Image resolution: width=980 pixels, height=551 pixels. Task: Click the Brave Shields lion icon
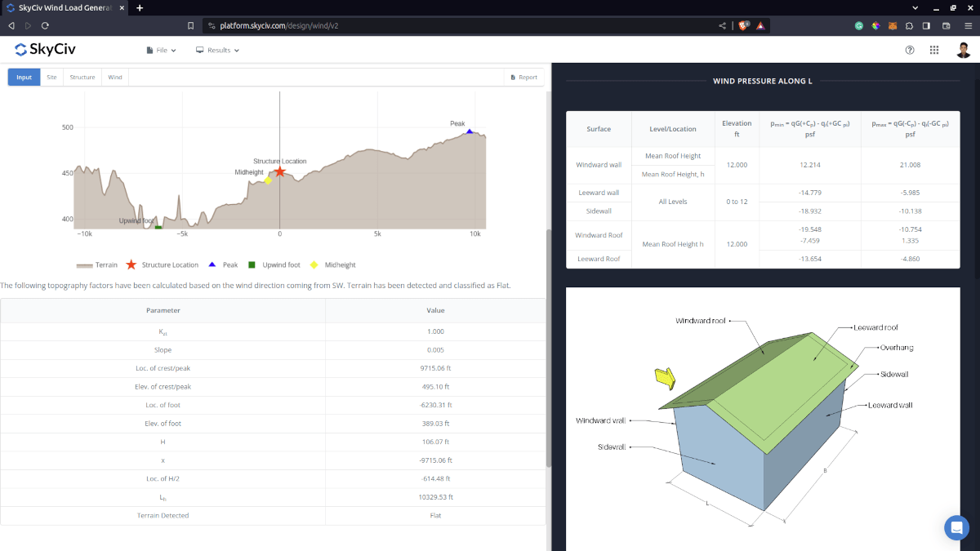pos(744,25)
